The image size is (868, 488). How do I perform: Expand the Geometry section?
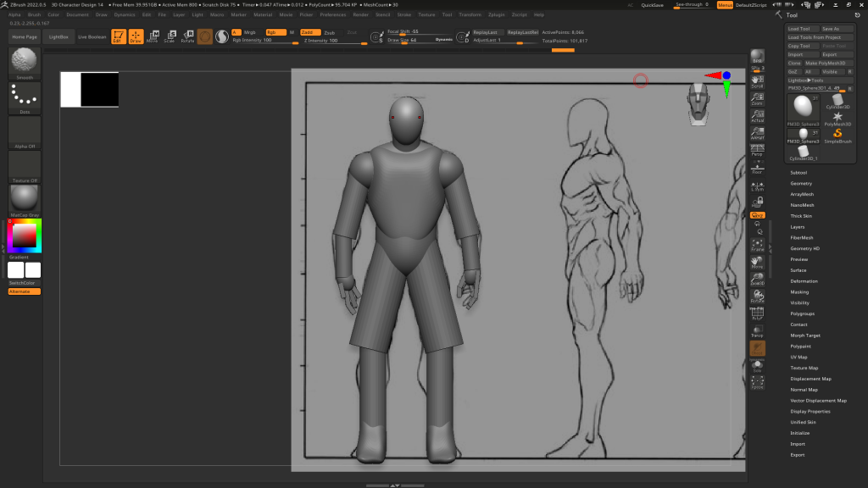coord(801,184)
